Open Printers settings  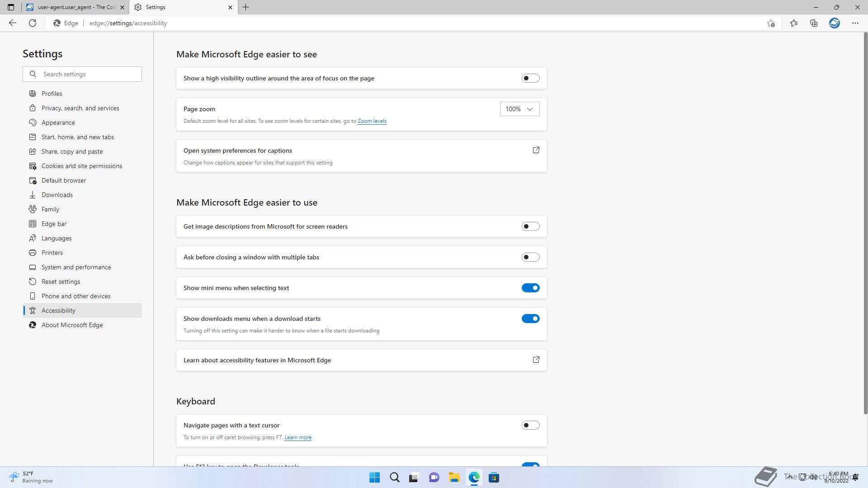[x=82, y=253]
